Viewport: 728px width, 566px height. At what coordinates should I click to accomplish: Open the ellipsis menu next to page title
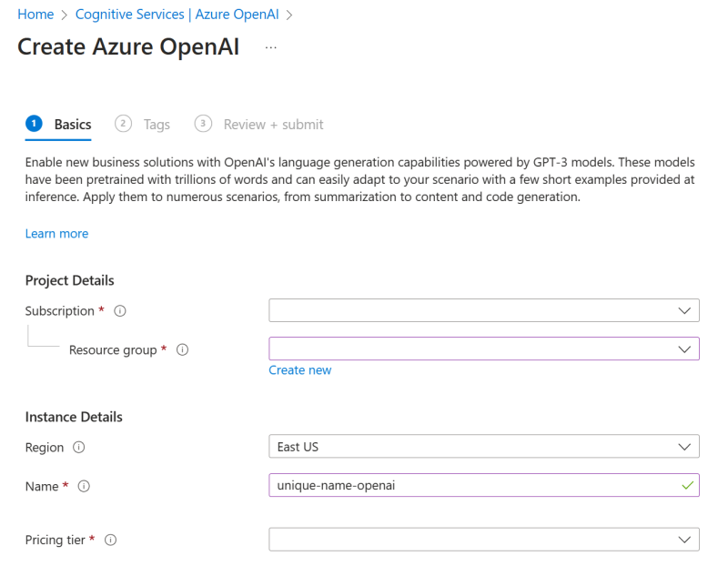point(269,46)
